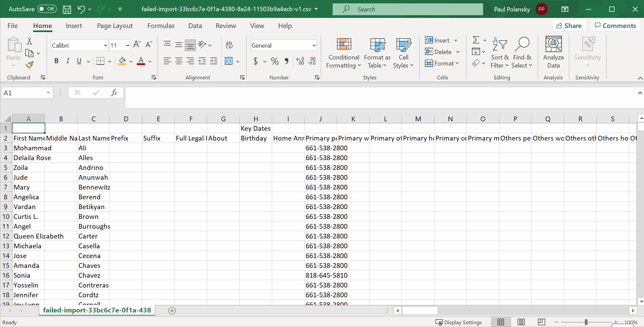Expand Sort & Filter menu
The image size is (644, 327).
click(x=500, y=53)
